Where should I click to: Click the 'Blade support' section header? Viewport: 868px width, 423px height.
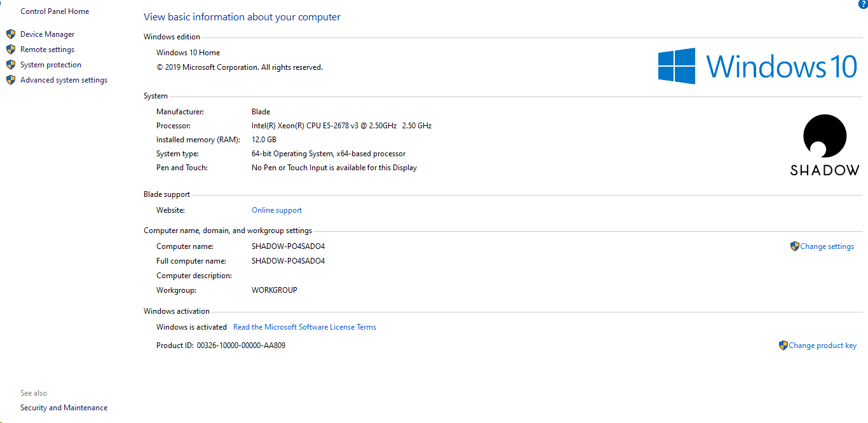tap(166, 194)
